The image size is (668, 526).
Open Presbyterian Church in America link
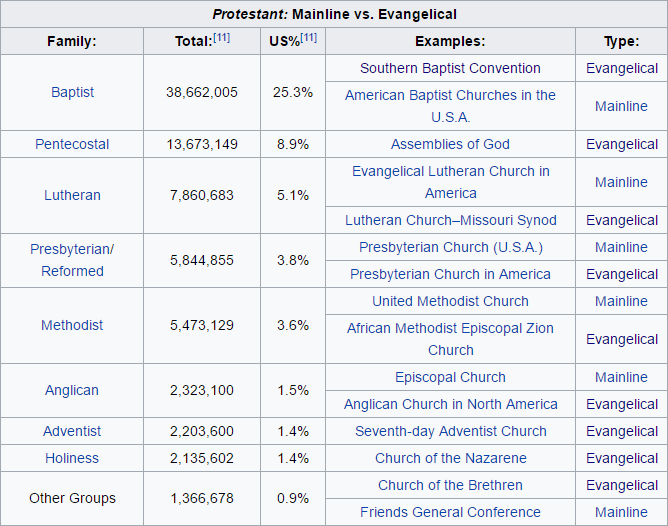450,274
